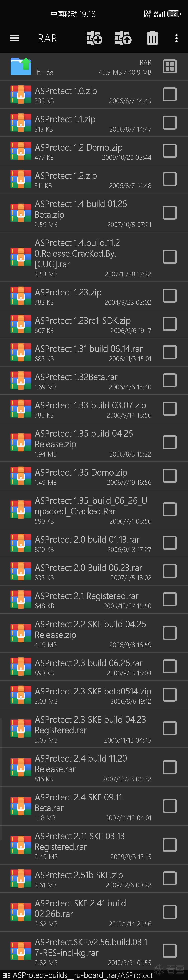188x980 pixels.
Task: Open the three-dot overflow menu
Action: click(x=176, y=38)
